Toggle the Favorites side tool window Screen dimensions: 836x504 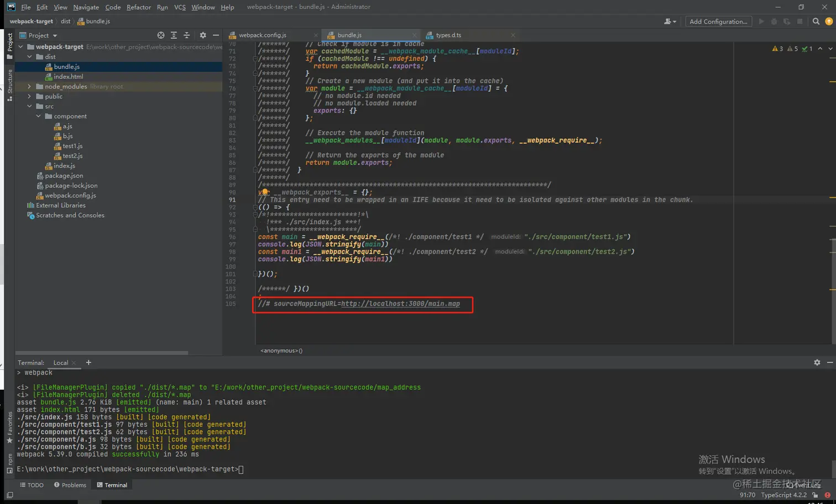coord(9,427)
